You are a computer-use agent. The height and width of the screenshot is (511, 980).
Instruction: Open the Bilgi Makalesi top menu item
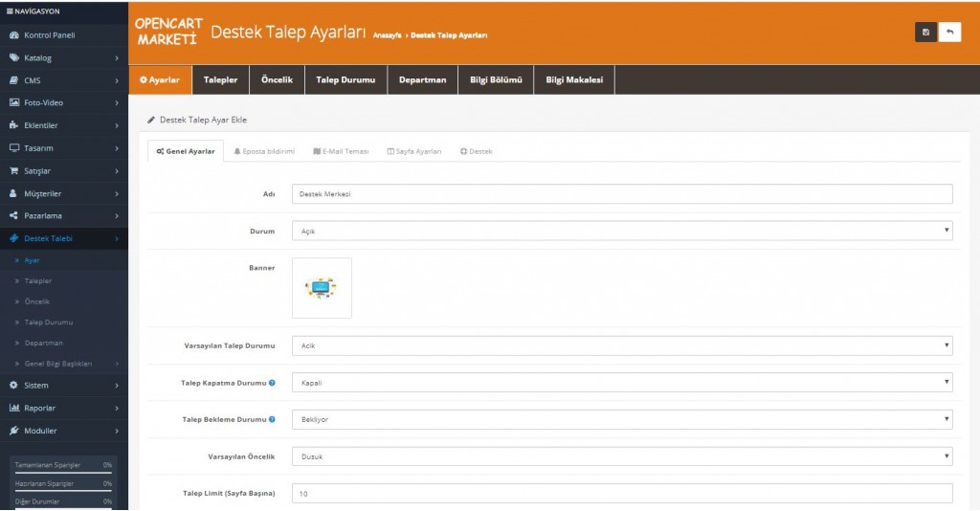pos(574,79)
